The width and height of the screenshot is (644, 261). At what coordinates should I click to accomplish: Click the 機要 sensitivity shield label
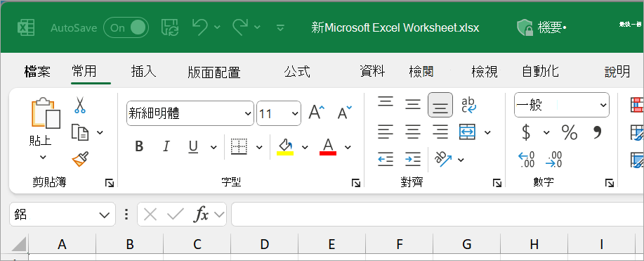click(x=541, y=27)
